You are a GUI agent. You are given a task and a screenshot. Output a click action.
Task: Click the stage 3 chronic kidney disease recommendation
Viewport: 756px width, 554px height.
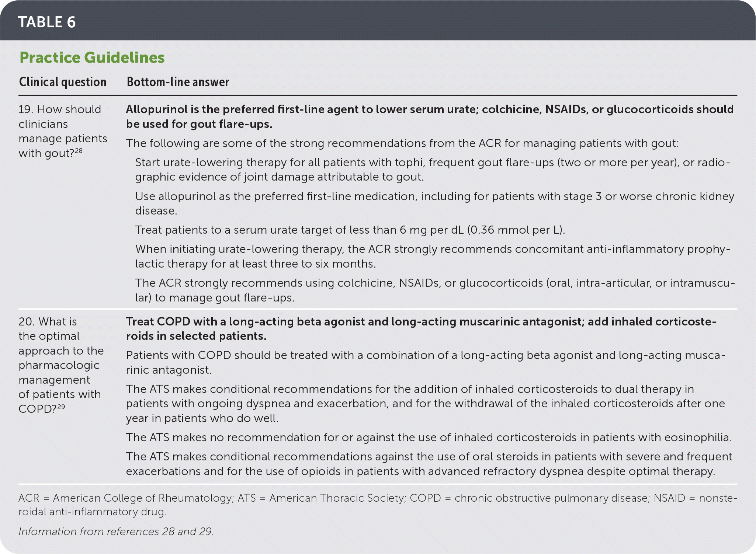click(x=434, y=203)
